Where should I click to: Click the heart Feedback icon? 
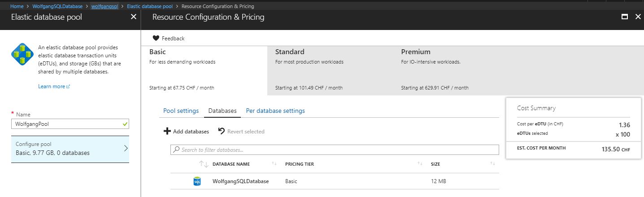tap(156, 38)
